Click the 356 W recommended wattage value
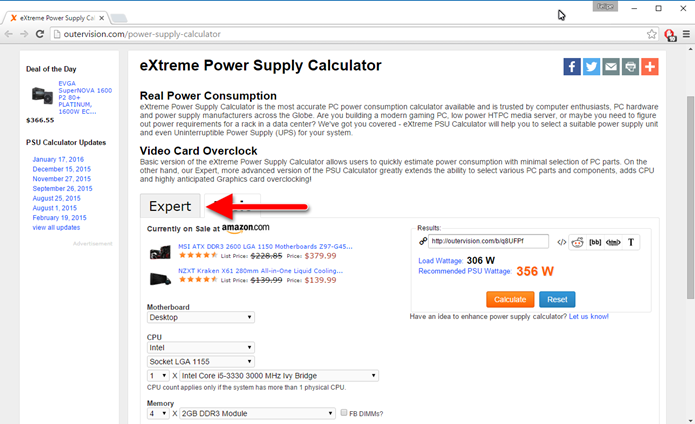Screen dimensions: 695x424 (x=535, y=271)
